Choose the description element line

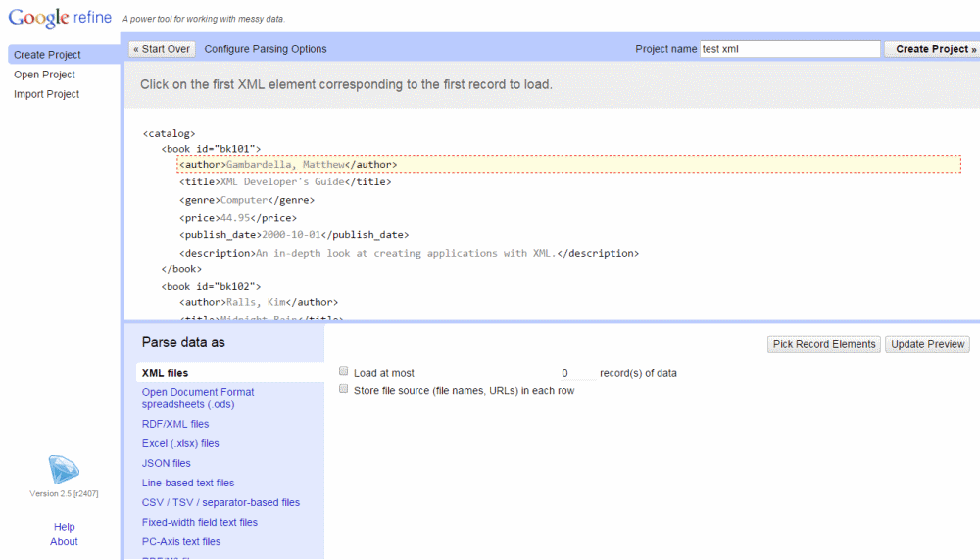tap(410, 253)
